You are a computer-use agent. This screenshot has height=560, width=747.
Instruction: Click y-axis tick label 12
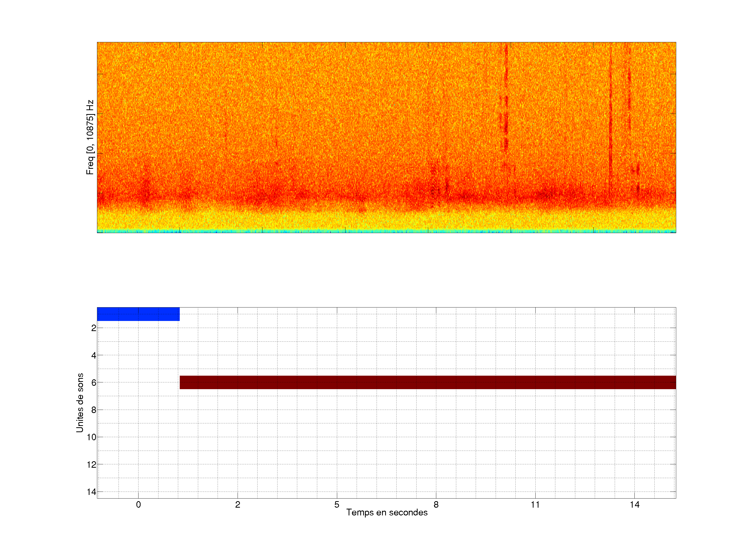click(x=92, y=465)
